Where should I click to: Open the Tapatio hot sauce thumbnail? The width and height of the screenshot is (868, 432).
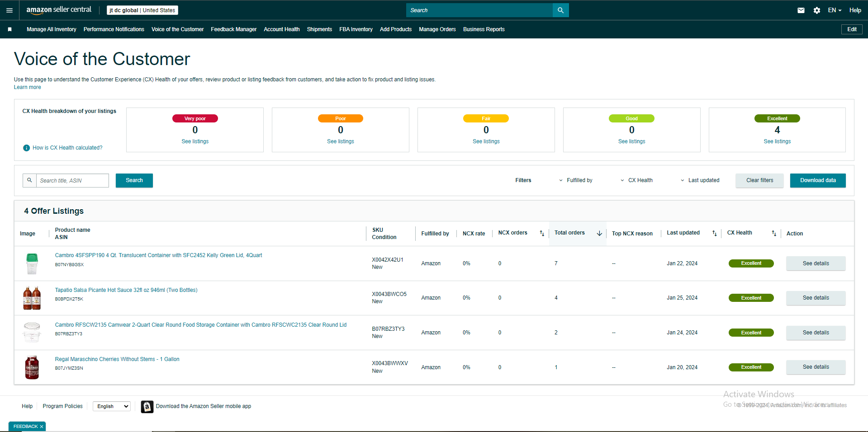pos(32,298)
